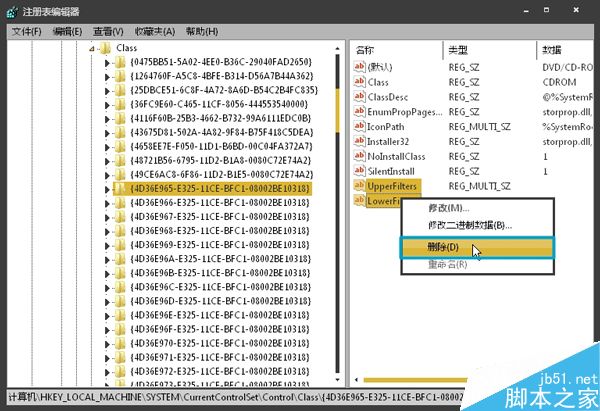Screen dimensions: 600x411
Task: Click the CDROM data cell
Action: pyautogui.click(x=559, y=82)
